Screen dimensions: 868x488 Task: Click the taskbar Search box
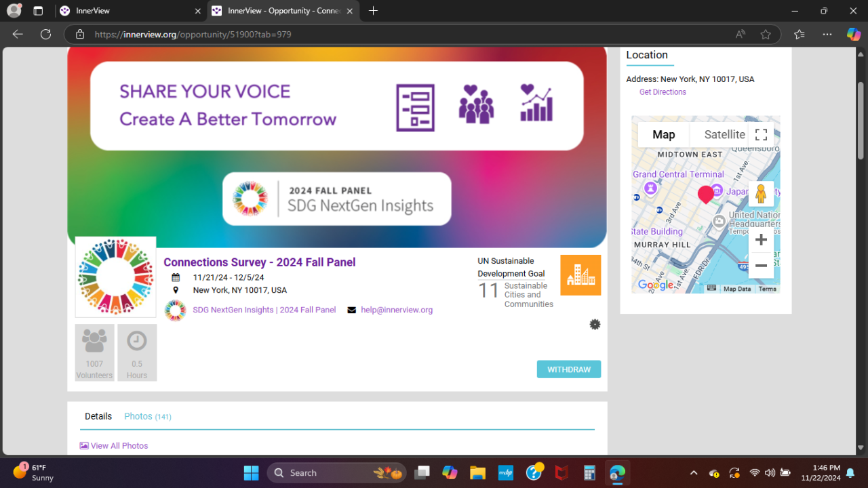[x=337, y=472]
